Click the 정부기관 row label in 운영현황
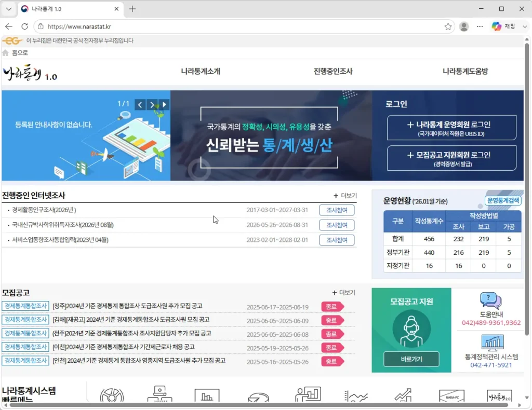 coord(397,252)
